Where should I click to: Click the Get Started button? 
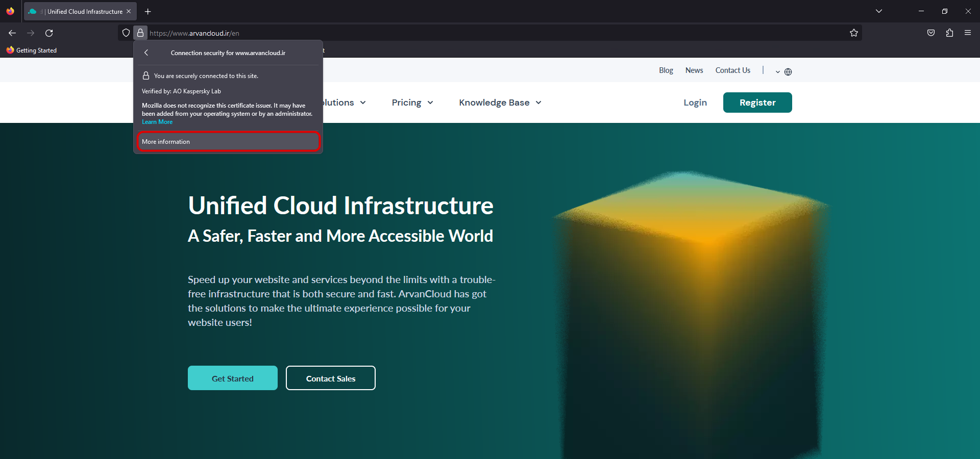[232, 378]
